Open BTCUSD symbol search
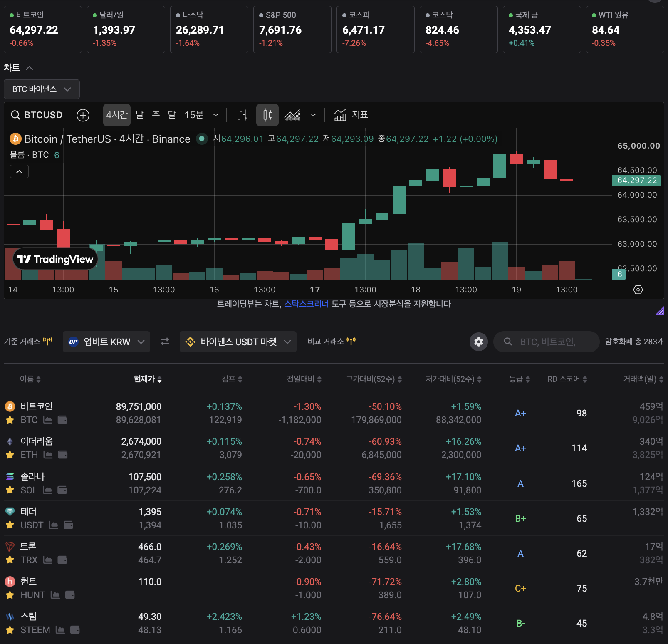Viewport: 668px width, 644px height. point(37,115)
